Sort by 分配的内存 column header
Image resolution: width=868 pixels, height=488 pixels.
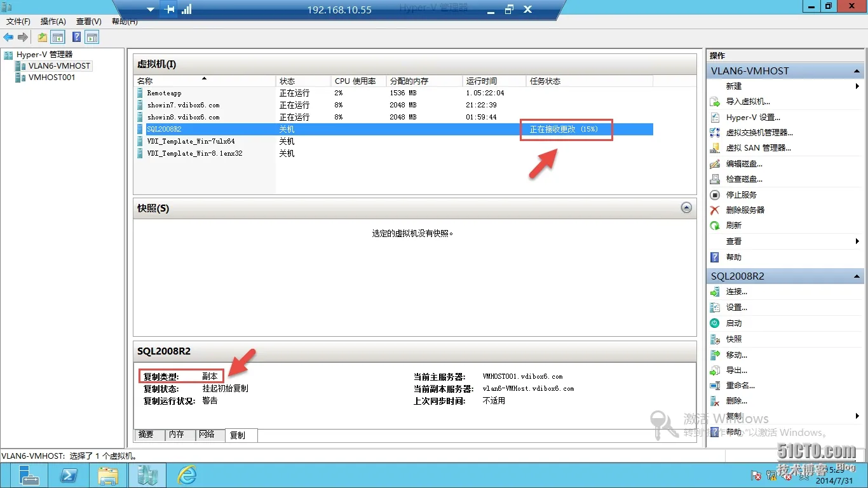(424, 81)
